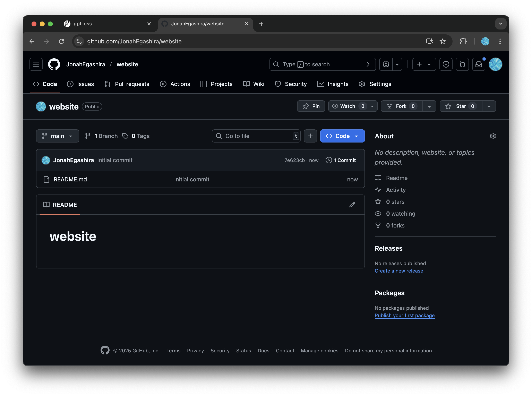532x396 pixels.
Task: Open the main branch selector
Action: pos(58,136)
